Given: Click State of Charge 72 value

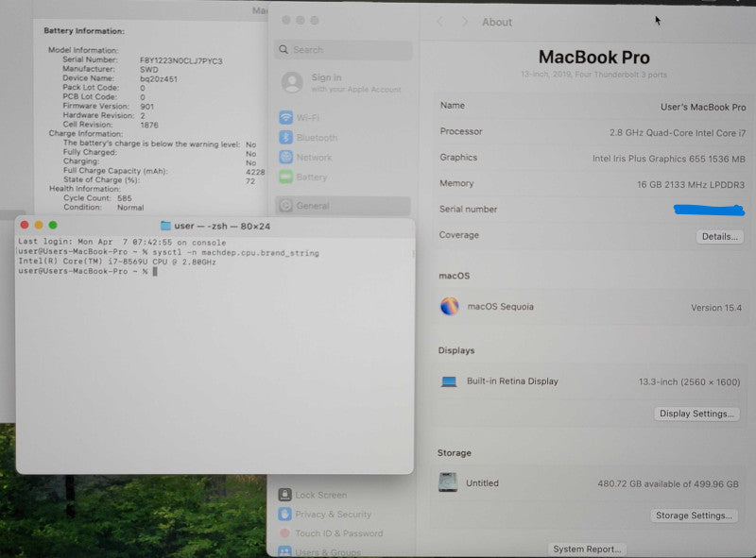Looking at the screenshot, I should pyautogui.click(x=250, y=181).
